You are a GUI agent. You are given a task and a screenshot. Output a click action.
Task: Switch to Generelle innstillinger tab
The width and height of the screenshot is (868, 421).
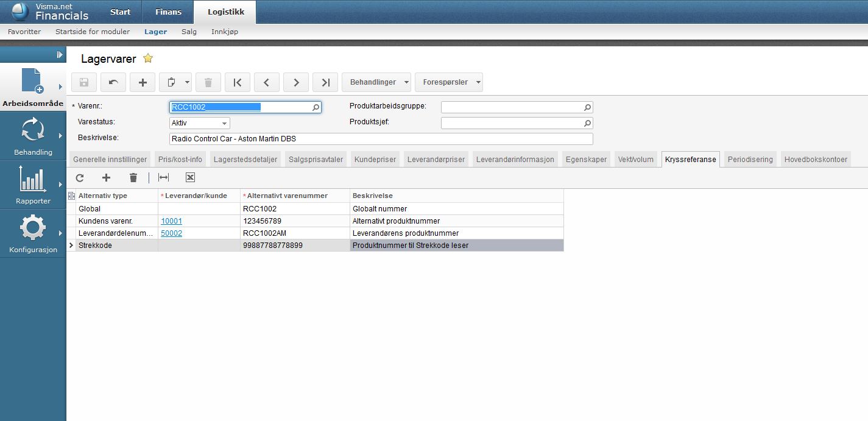(110, 160)
